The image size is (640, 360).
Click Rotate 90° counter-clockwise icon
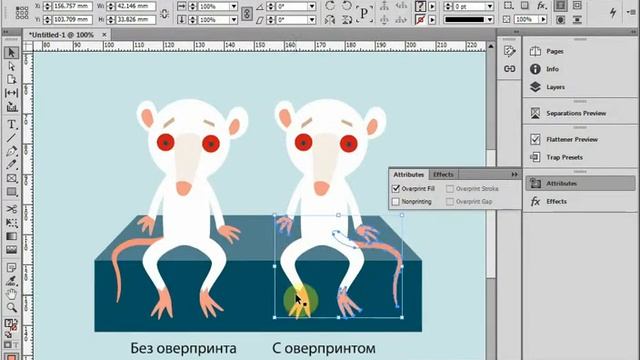(347, 6)
